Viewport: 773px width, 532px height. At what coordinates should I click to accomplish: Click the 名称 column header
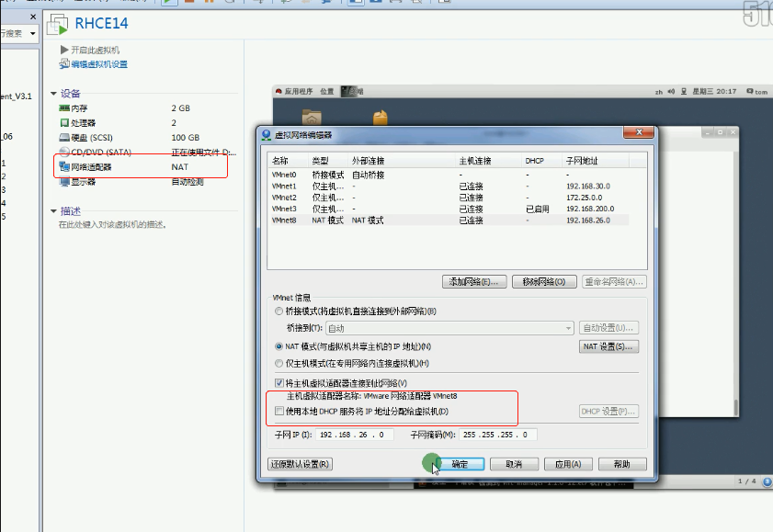289,161
